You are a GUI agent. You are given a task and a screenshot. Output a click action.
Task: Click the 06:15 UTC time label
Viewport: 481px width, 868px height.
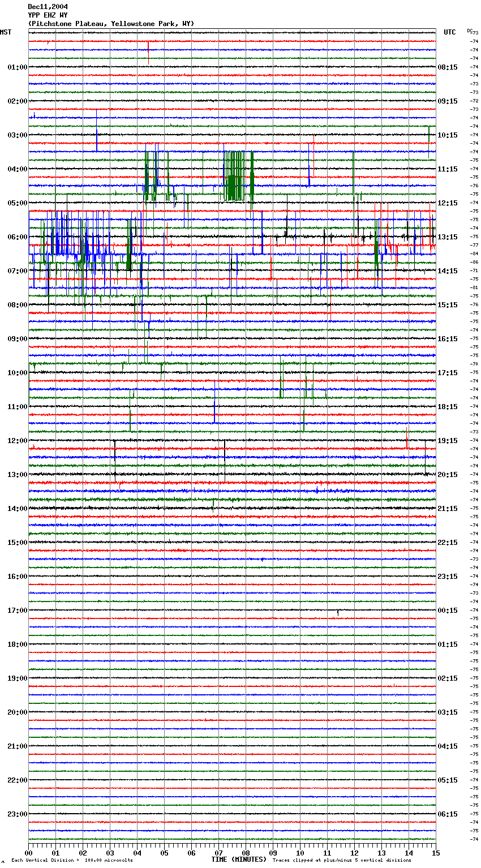(x=448, y=814)
